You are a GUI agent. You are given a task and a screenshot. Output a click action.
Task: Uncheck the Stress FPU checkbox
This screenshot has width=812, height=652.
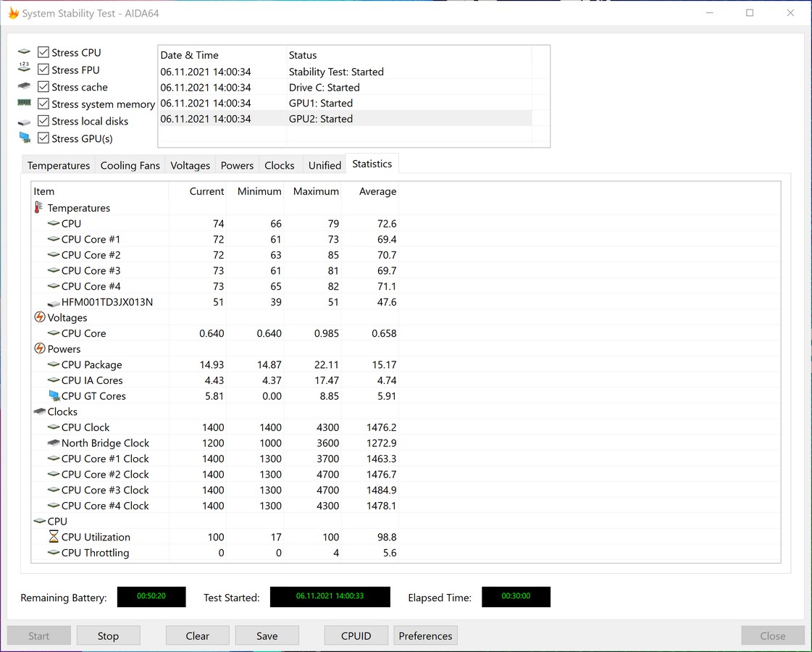pos(43,70)
